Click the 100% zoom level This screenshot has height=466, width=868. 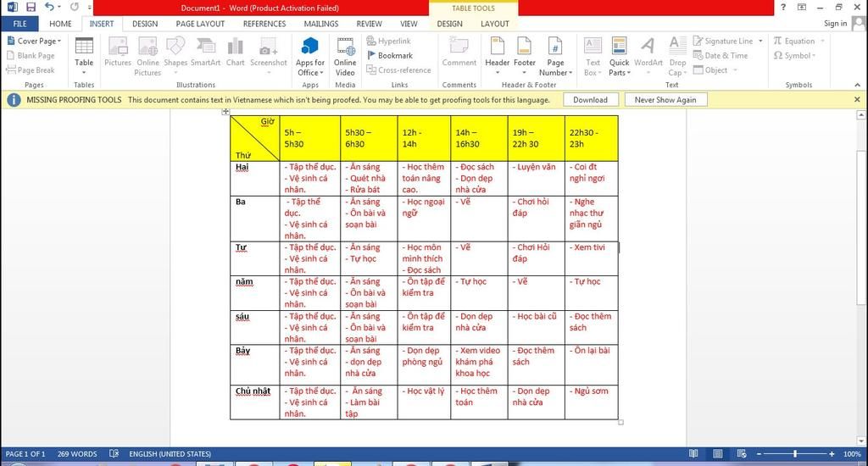coord(851,454)
